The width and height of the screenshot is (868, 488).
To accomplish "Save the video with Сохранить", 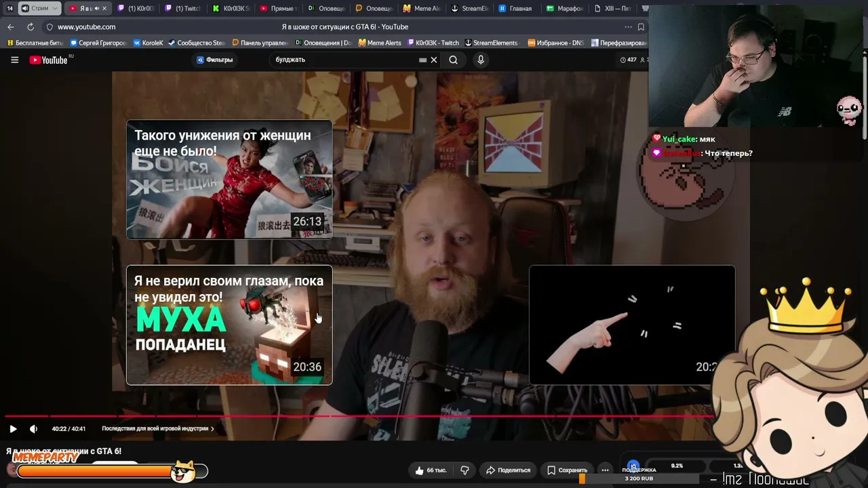I will [x=568, y=470].
